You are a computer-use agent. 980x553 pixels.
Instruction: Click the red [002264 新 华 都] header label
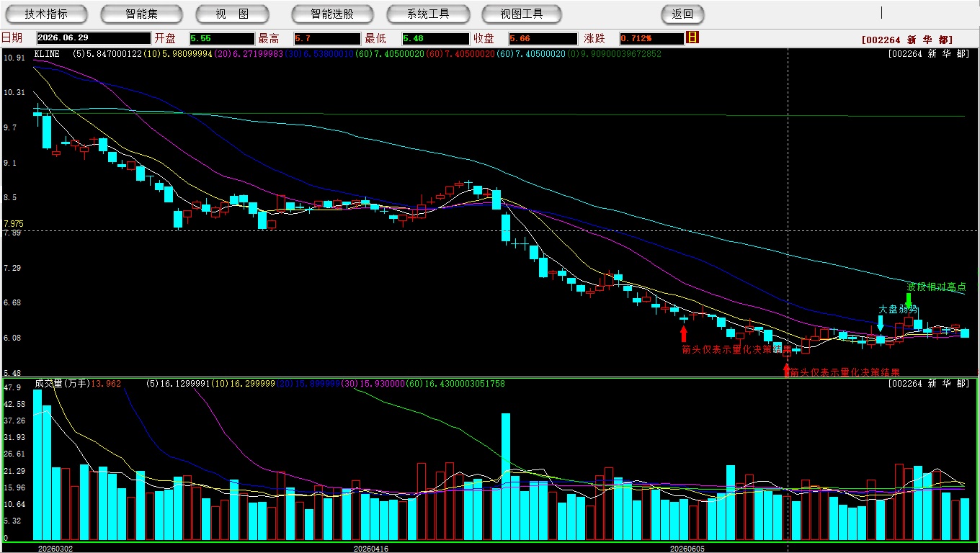(x=907, y=40)
